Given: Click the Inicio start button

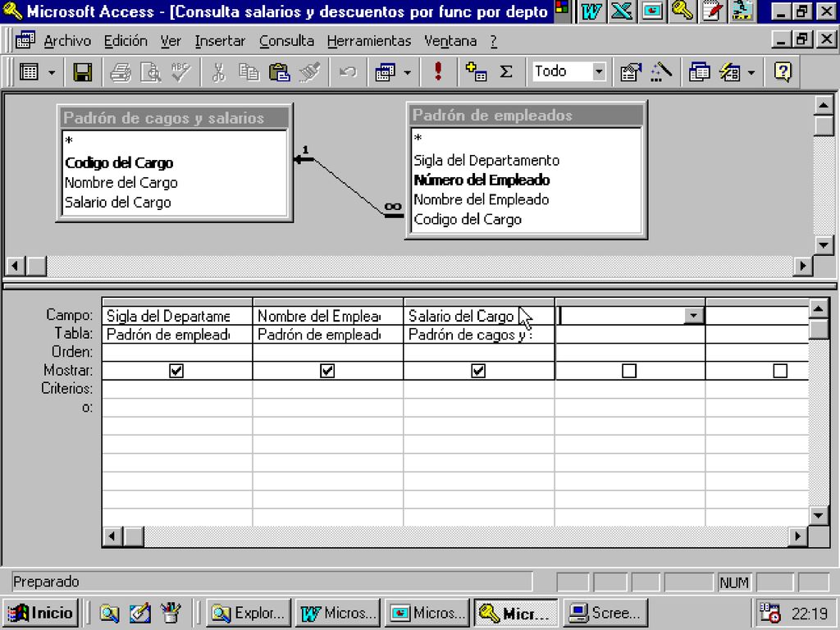Looking at the screenshot, I should click(41, 613).
